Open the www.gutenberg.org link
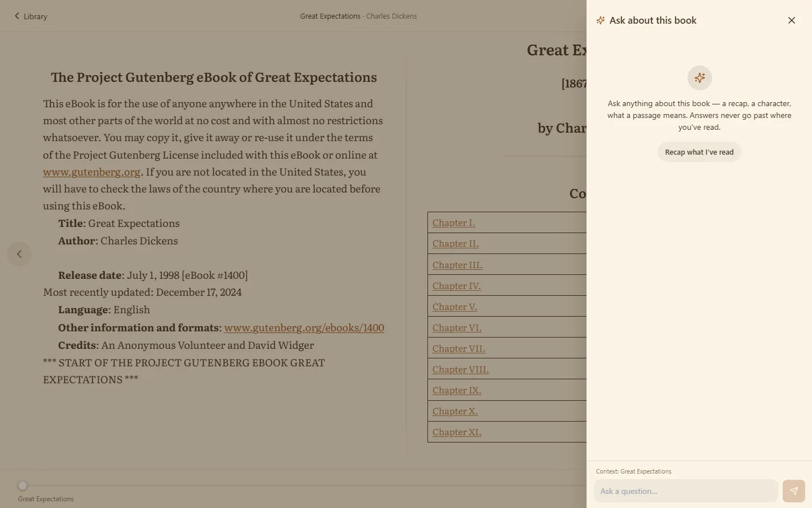This screenshot has height=508, width=812. tap(91, 172)
